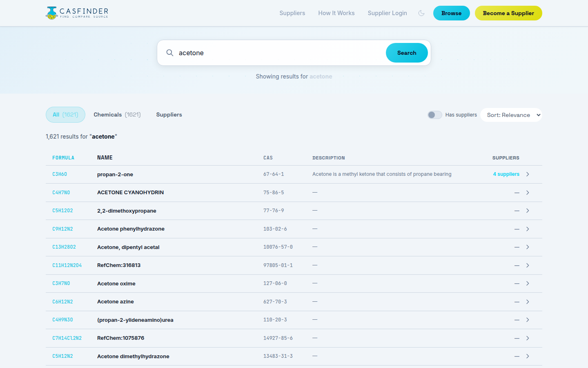Click the C3H6O formula link

[59, 174]
